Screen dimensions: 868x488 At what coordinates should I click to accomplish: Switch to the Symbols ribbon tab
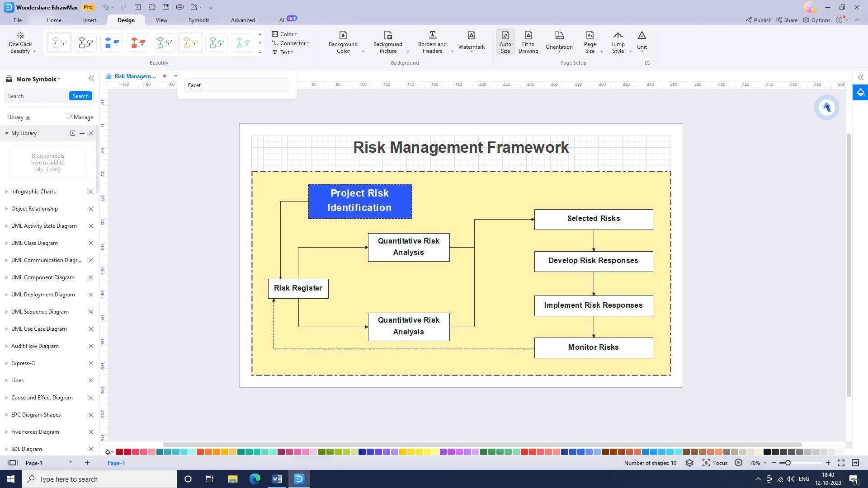(x=199, y=20)
